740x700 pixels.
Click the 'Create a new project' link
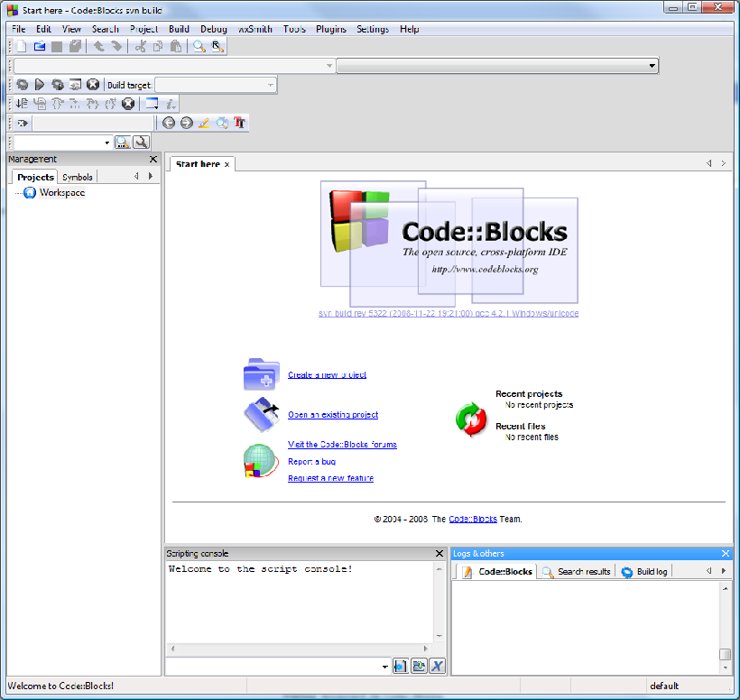pyautogui.click(x=327, y=374)
